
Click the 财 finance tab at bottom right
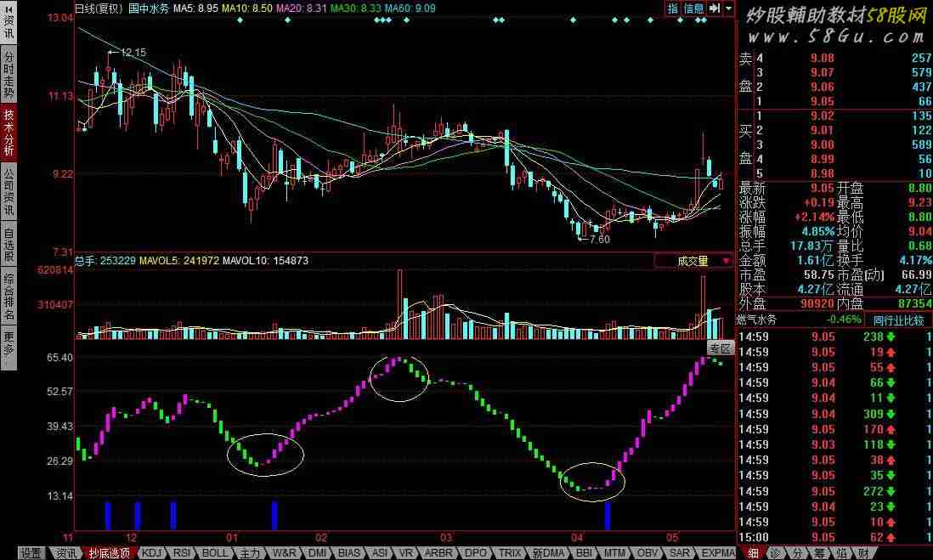[x=863, y=553]
